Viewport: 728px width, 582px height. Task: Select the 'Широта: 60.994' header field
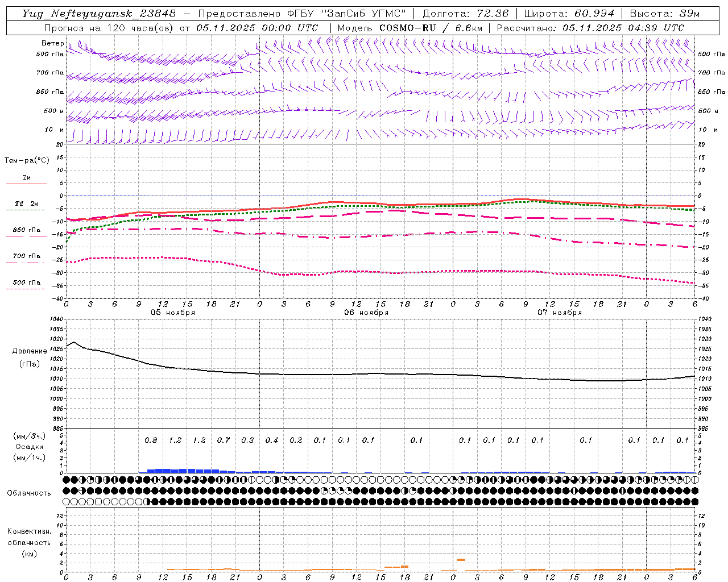coord(569,14)
